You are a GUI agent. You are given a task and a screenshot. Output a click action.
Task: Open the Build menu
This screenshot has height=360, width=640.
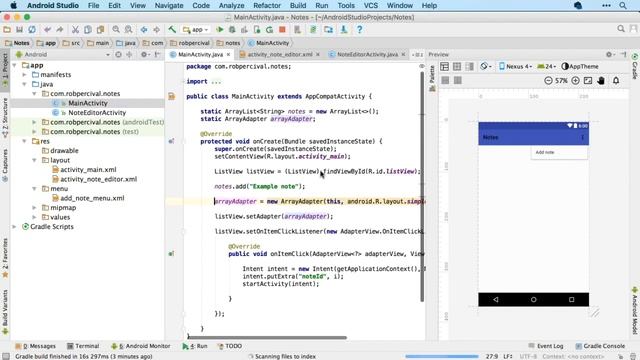298,6
